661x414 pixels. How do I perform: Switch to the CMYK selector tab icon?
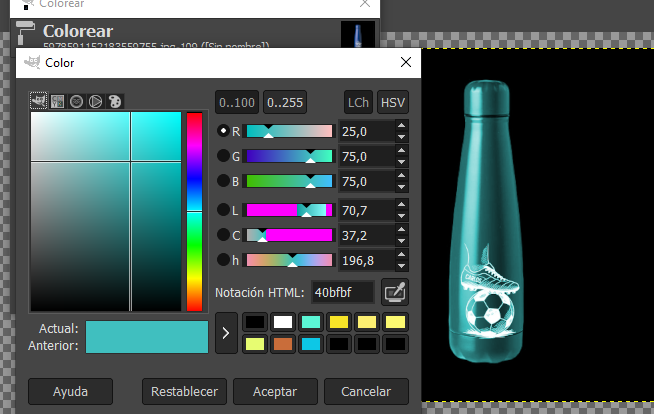click(57, 101)
